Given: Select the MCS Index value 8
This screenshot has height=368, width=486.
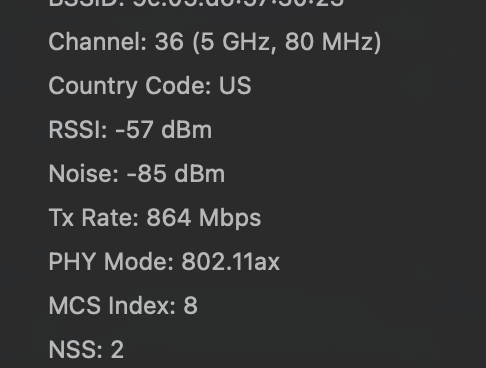Looking at the screenshot, I should [190, 306].
